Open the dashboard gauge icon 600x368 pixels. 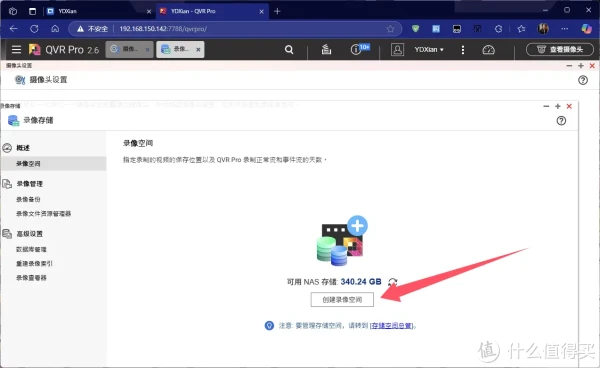(x=489, y=50)
